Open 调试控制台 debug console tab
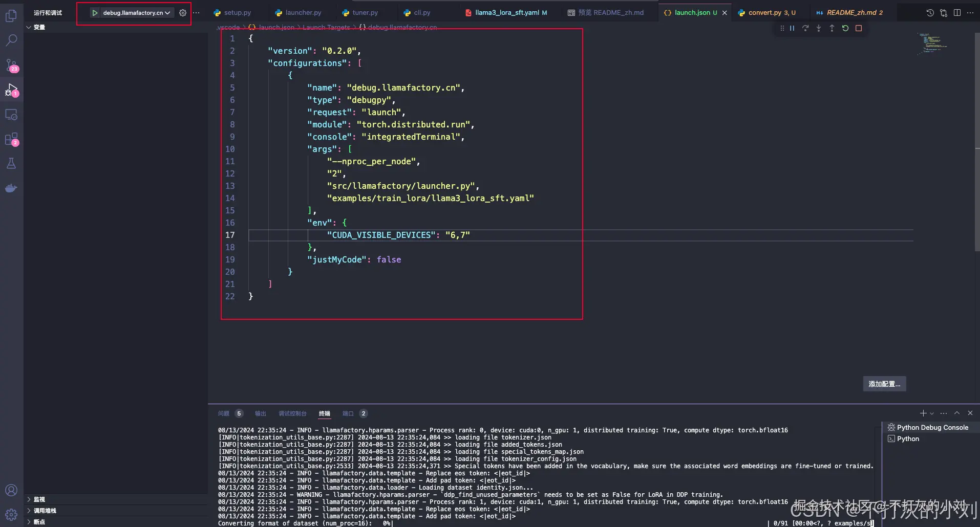Viewport: 980px width, 527px height. (x=292, y=413)
